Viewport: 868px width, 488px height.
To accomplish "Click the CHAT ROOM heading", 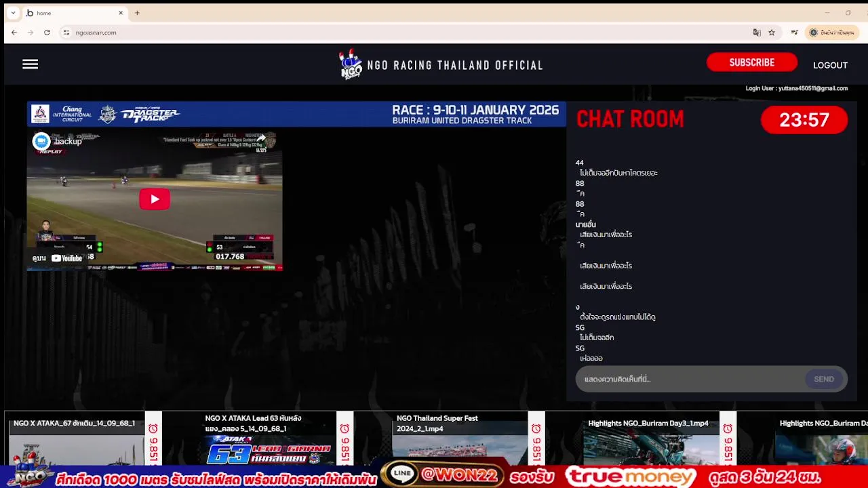I will pos(630,119).
